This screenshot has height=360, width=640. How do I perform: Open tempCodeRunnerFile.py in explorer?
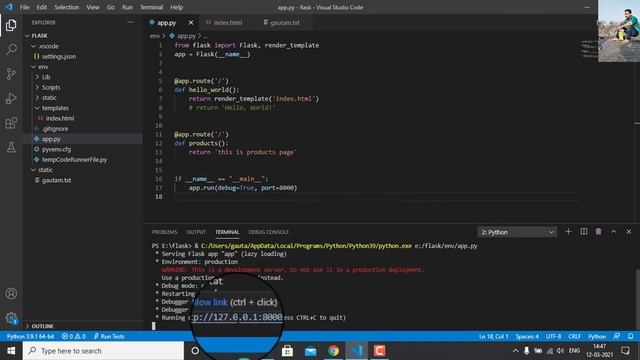click(x=74, y=160)
